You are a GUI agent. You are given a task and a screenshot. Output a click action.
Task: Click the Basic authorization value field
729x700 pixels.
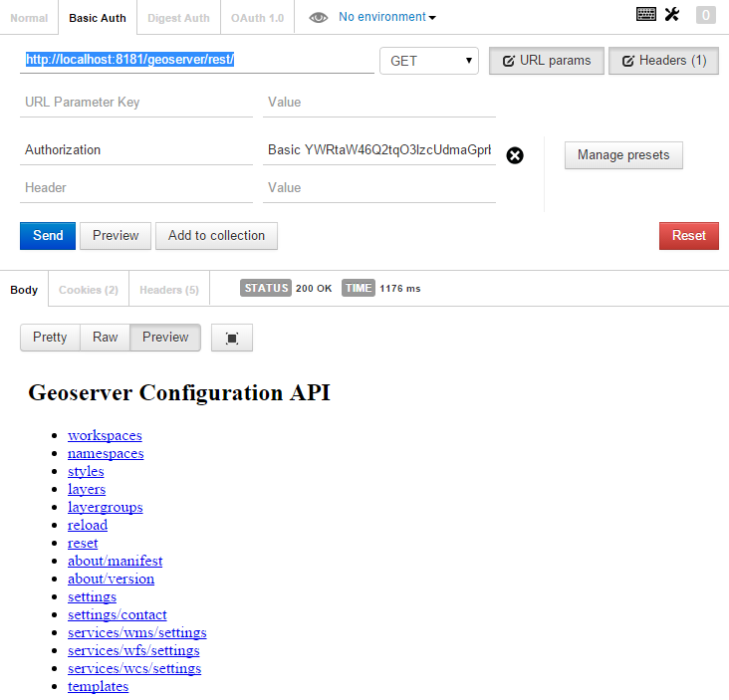click(379, 150)
